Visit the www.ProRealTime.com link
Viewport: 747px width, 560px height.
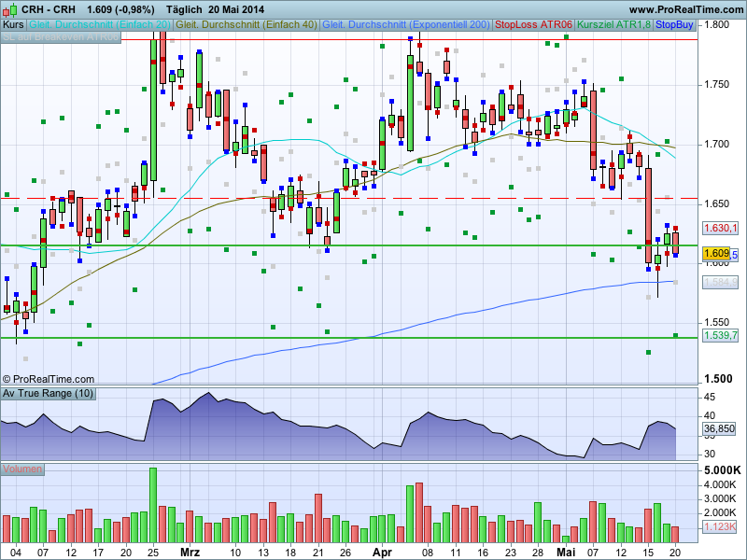tap(685, 9)
